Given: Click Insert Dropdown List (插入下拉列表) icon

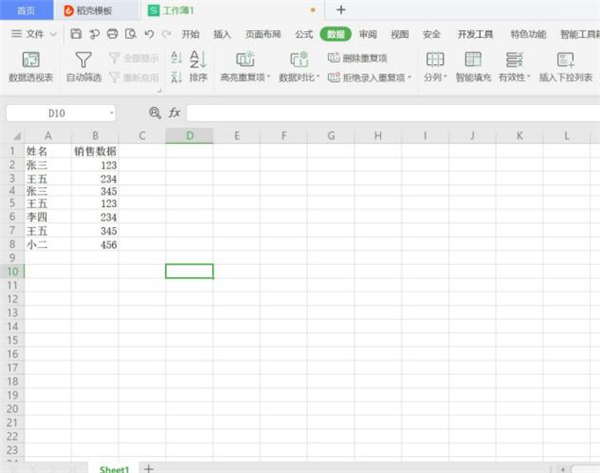Looking at the screenshot, I should pos(566,60).
